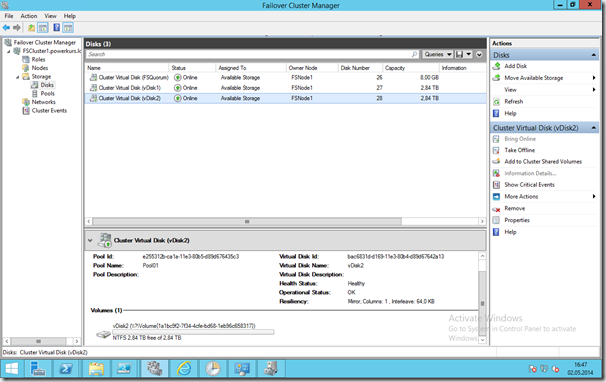606x382 pixels.
Task: Collapse the FSCluster1 tree node
Action: tap(9, 51)
